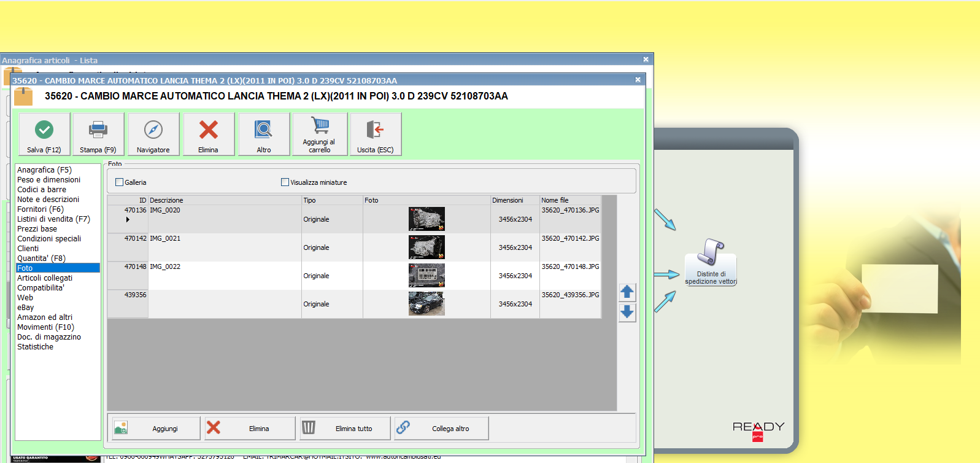Image resolution: width=980 pixels, height=463 pixels.
Task: Close the 35620 article detail window
Action: pos(638,80)
